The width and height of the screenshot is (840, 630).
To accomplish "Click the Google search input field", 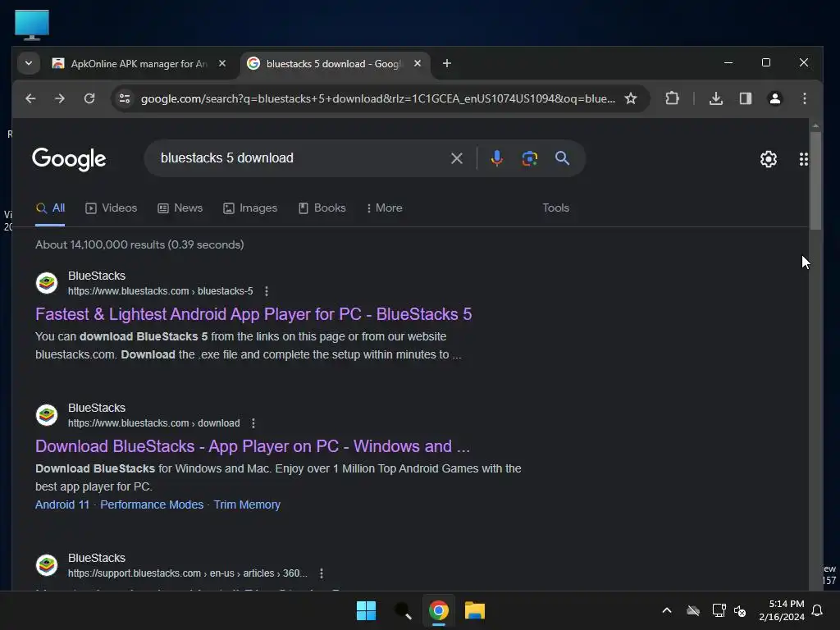I will pos(300,158).
